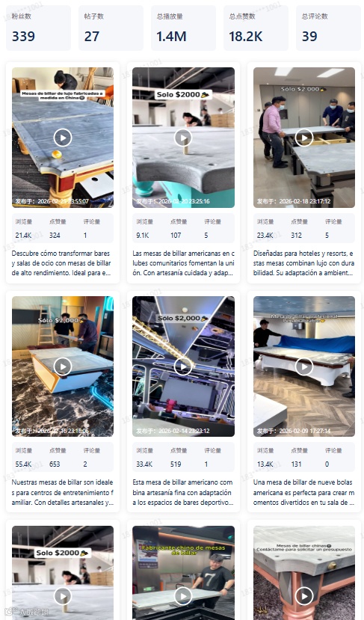Play the video published 2026-02-14 23:23:12
This screenshot has height=620, width=364.
click(183, 367)
